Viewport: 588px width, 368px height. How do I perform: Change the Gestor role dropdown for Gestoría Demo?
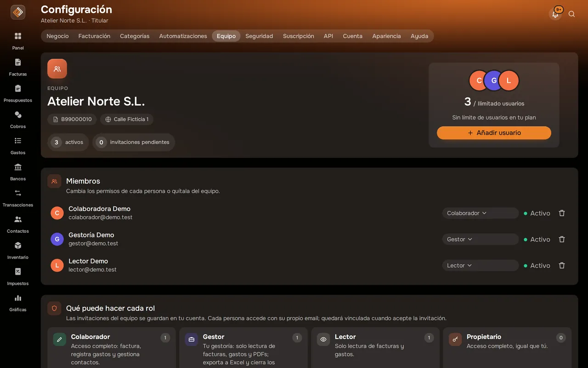click(481, 239)
